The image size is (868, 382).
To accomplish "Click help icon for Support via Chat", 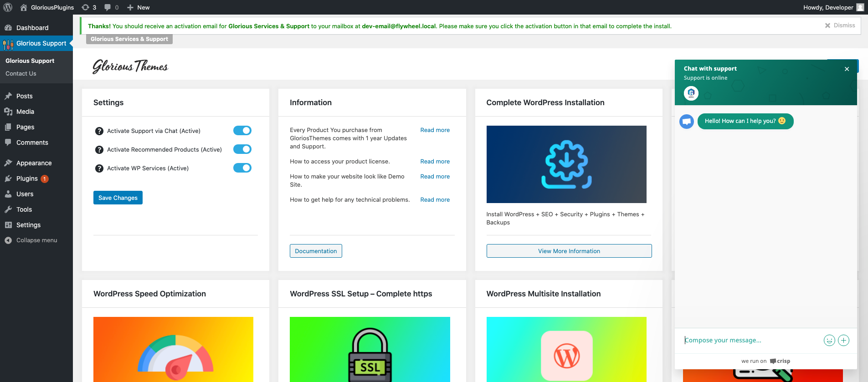I will click(99, 131).
